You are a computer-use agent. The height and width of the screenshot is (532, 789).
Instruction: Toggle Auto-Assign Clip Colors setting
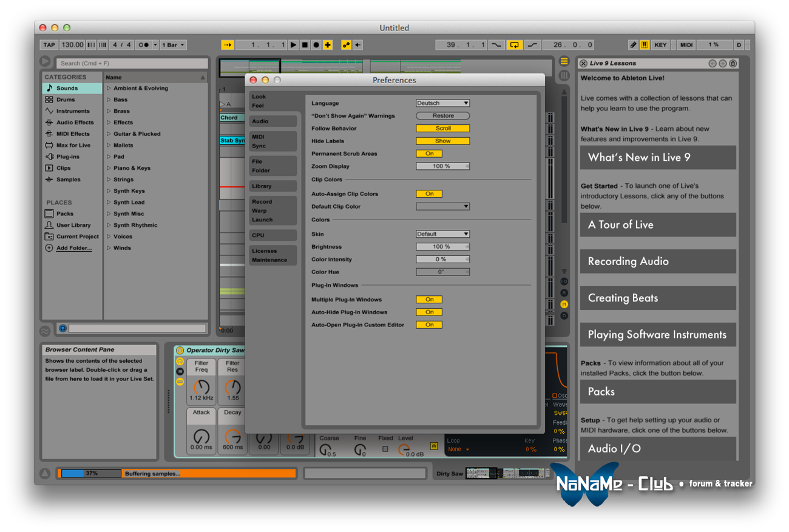(x=429, y=194)
